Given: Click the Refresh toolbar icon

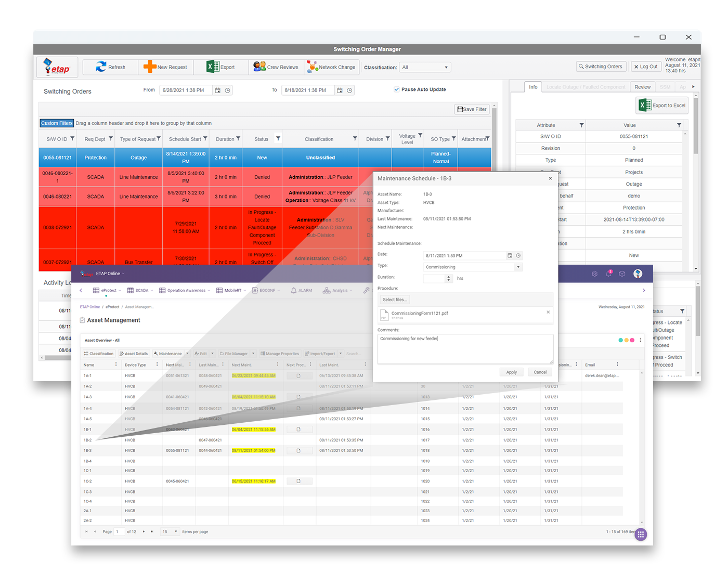Looking at the screenshot, I should point(101,67).
